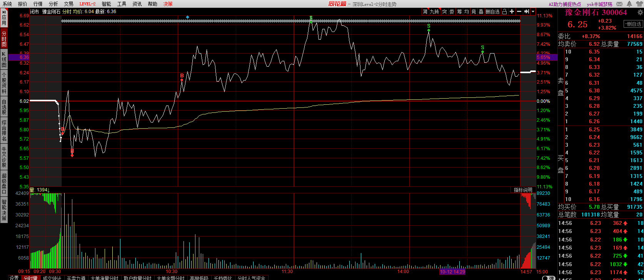Select the 买卖力道 bottom tab
The height and width of the screenshot is (280, 644).
tap(76, 278)
